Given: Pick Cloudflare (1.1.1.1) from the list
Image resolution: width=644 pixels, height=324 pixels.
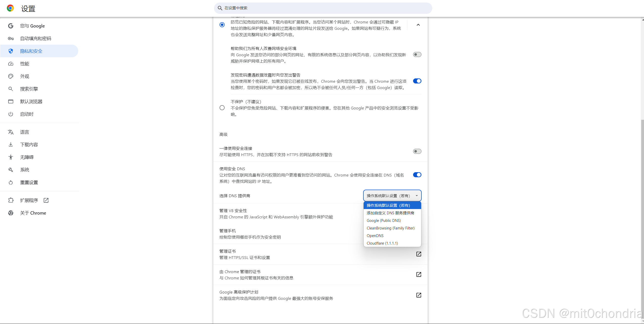Looking at the screenshot, I should (x=382, y=243).
